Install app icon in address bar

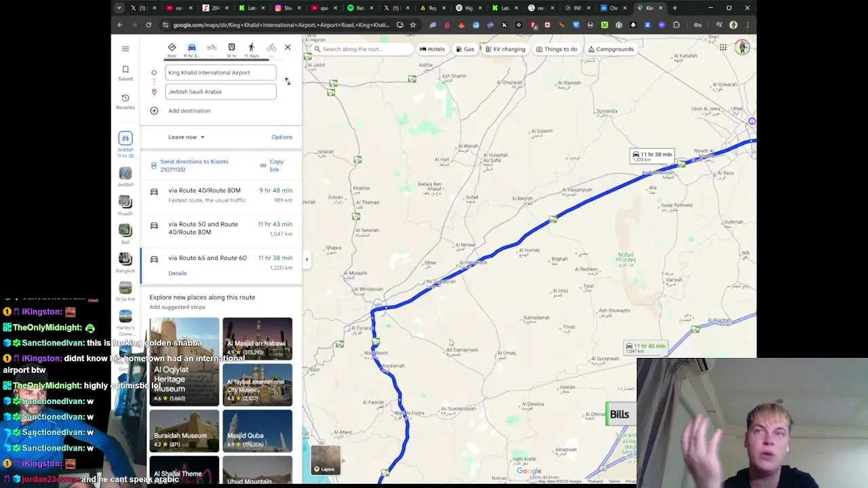click(x=400, y=25)
